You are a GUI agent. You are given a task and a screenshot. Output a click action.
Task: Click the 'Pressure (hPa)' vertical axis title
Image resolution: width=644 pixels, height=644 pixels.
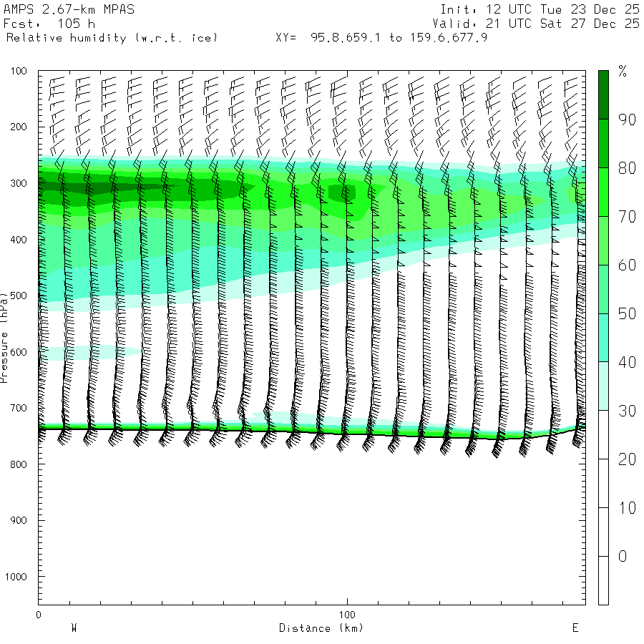pyautogui.click(x=4, y=338)
